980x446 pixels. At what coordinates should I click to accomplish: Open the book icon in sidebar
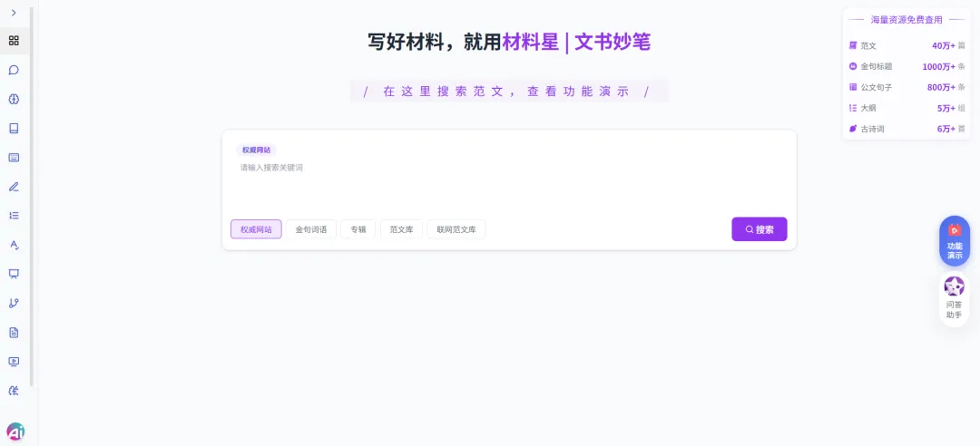[14, 128]
